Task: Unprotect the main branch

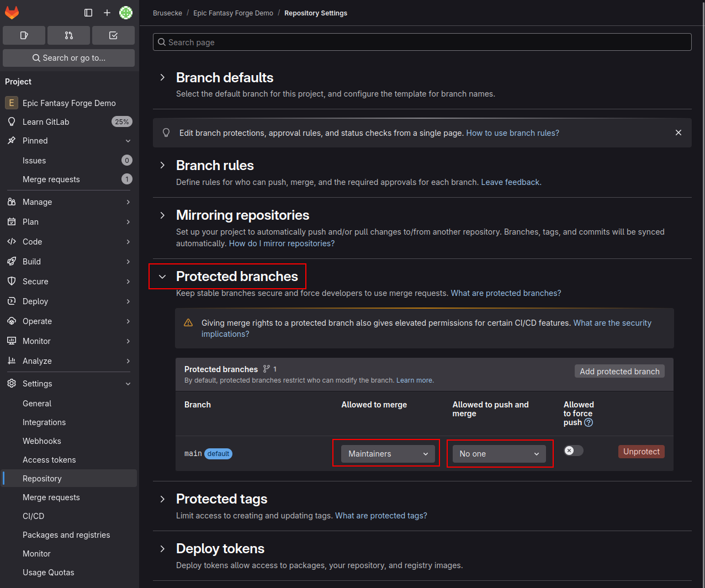Action: [641, 452]
